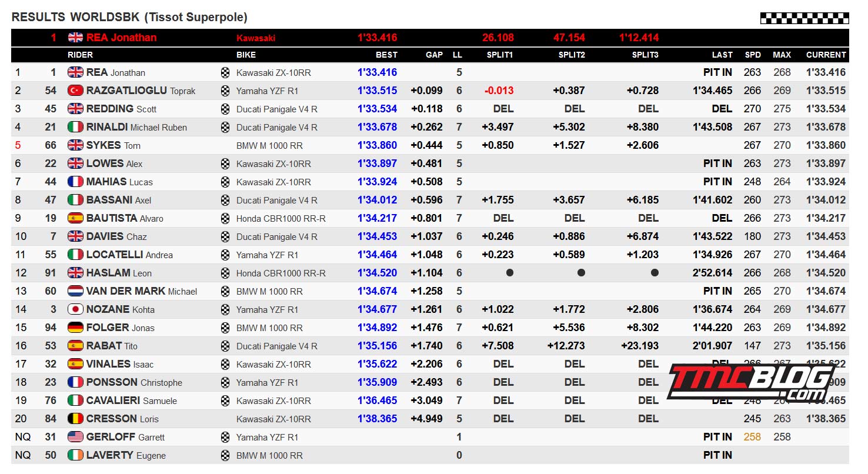Select the last lap time "1'34.465"

[713, 91]
